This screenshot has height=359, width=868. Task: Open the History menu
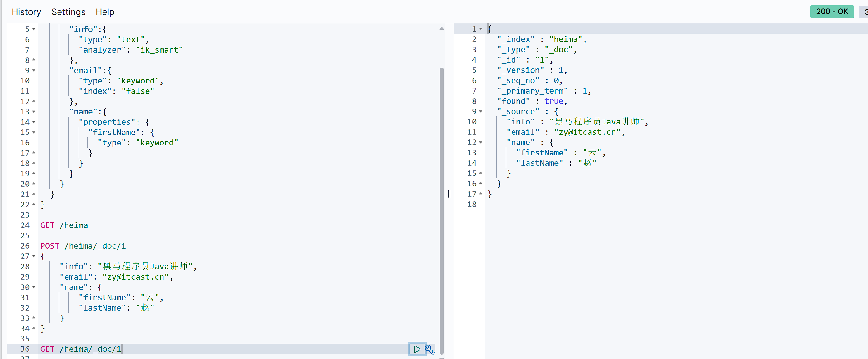[26, 12]
